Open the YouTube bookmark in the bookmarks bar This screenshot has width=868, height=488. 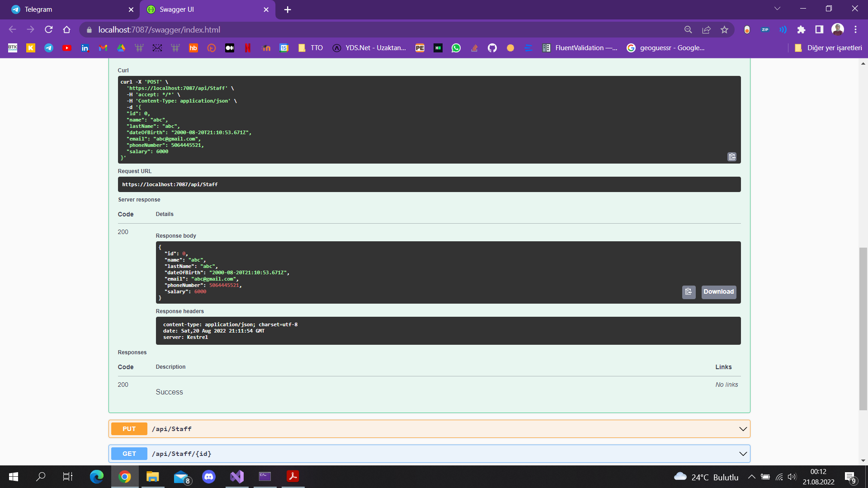click(x=67, y=47)
